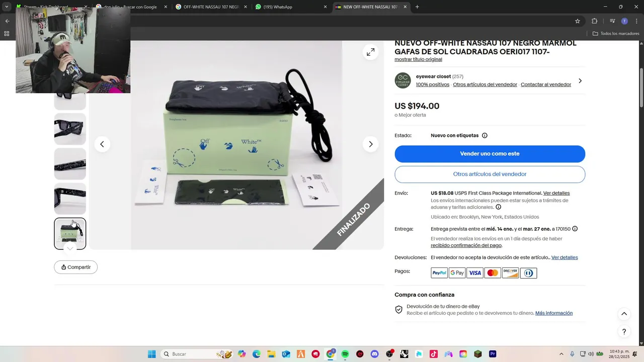
Task: Select the front-view sunglasses thumbnail
Action: coord(70,129)
